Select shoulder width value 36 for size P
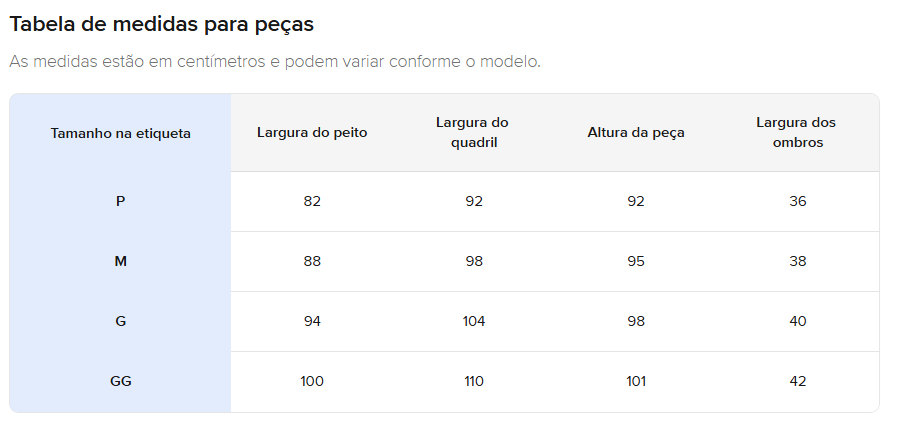 (x=797, y=201)
